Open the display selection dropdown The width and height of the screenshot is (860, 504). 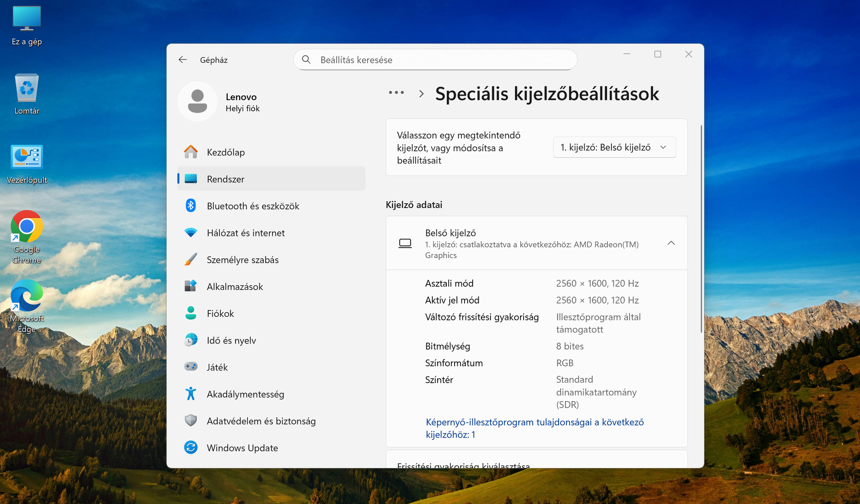point(614,147)
